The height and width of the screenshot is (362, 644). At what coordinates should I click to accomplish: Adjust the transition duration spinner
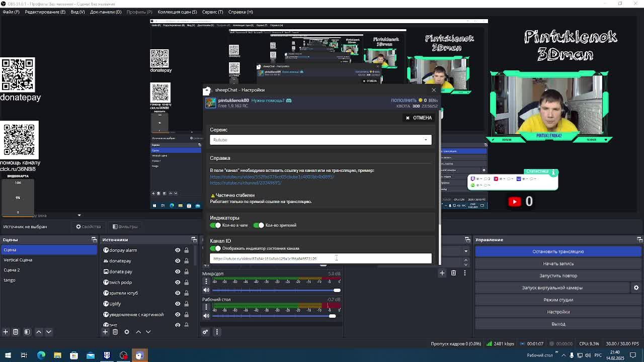466,262
